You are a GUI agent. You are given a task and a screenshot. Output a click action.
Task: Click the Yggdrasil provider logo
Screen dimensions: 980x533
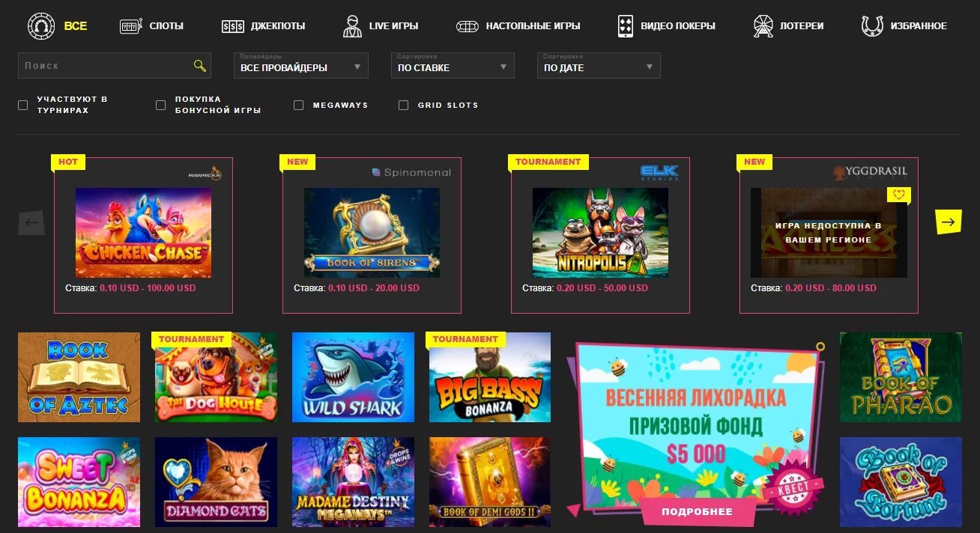[871, 171]
